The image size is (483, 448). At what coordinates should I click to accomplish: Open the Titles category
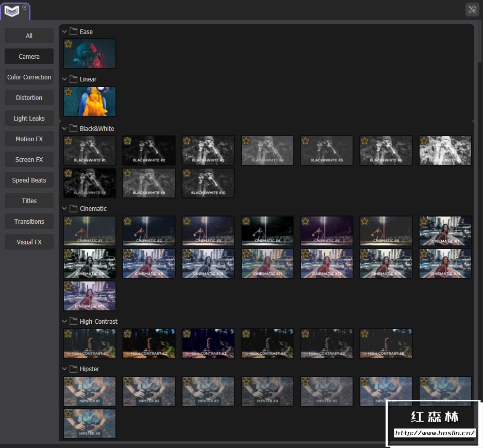(x=29, y=201)
